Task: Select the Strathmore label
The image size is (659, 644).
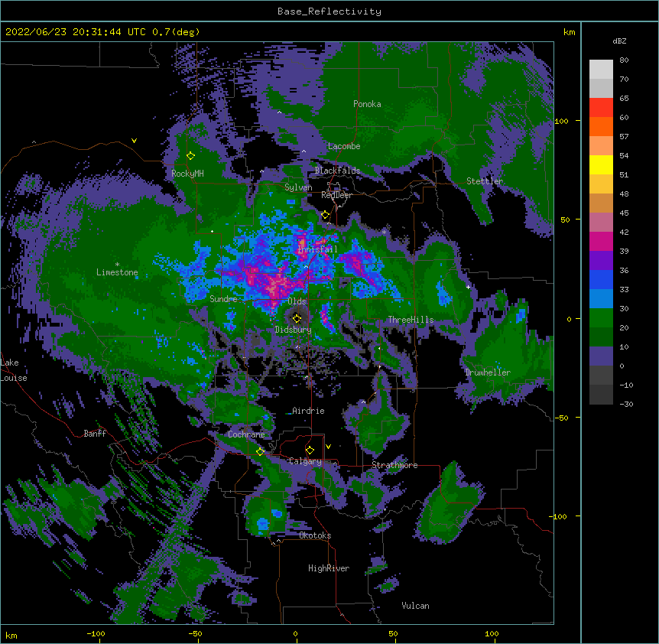Action: pos(394,465)
